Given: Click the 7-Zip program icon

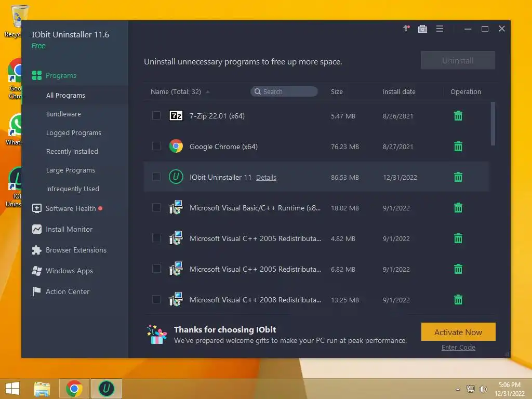Looking at the screenshot, I should coord(176,116).
